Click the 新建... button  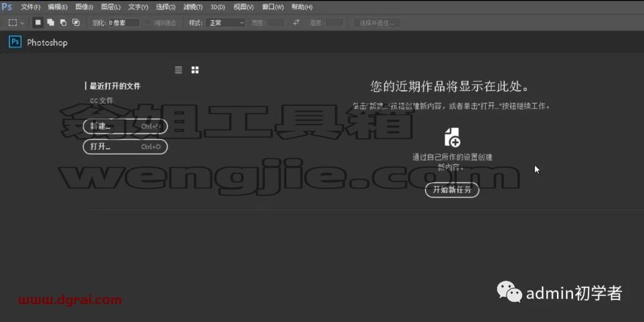[125, 126]
